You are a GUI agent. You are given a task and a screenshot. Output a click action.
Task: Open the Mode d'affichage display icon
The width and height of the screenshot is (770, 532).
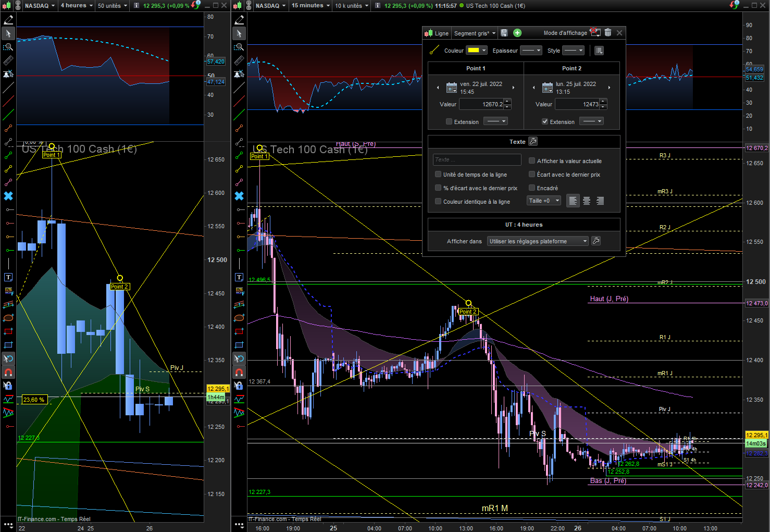tap(595, 32)
